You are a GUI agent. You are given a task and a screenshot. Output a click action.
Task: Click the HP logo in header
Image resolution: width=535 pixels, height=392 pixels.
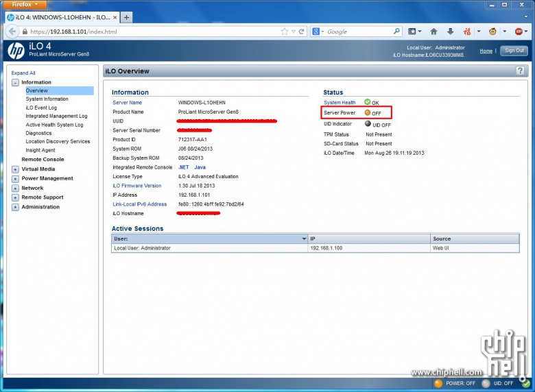[x=16, y=51]
